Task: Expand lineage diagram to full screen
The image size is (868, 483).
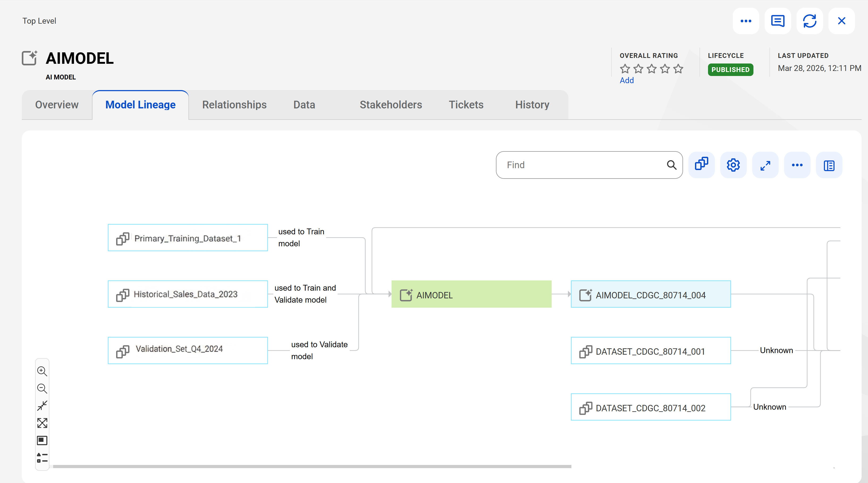Action: 765,165
